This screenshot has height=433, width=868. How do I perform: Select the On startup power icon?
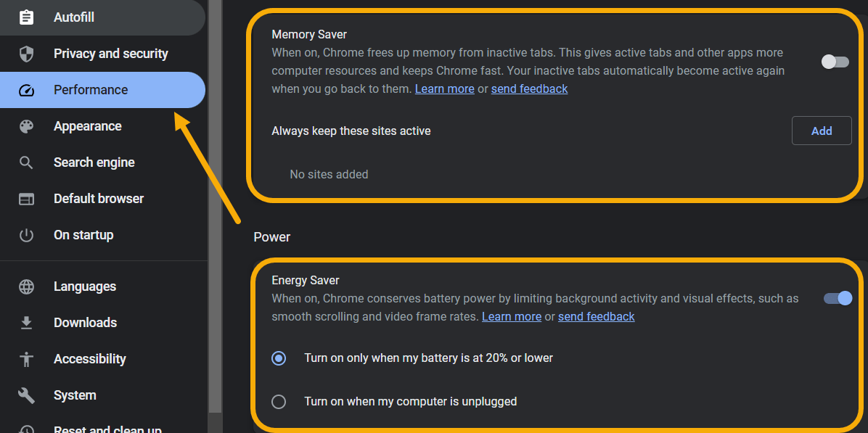[x=26, y=235]
